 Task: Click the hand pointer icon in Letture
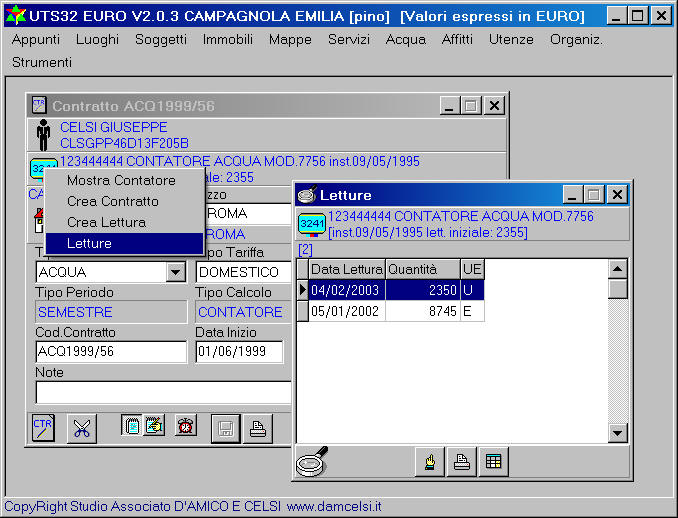429,461
